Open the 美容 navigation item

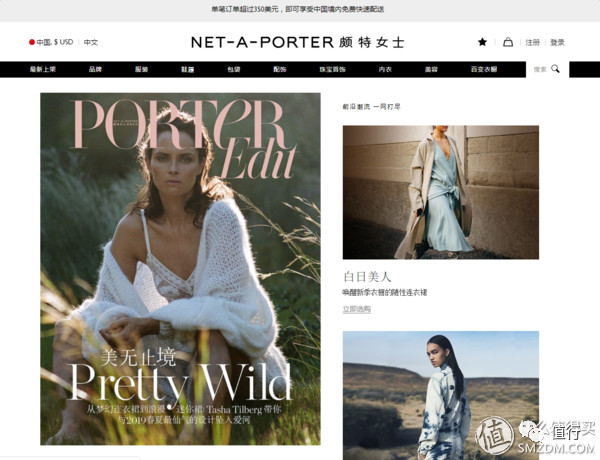431,69
